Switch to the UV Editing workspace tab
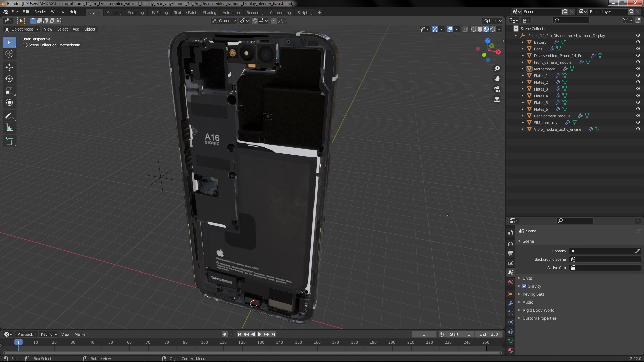The image size is (644, 362). [x=159, y=13]
